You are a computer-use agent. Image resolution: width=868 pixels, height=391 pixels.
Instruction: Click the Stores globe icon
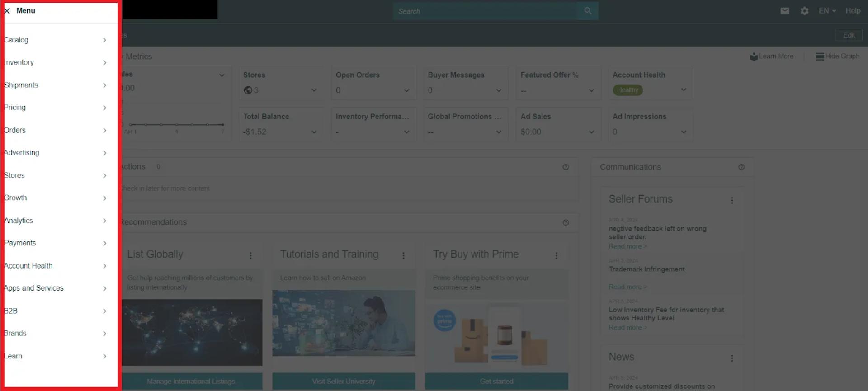(x=248, y=90)
